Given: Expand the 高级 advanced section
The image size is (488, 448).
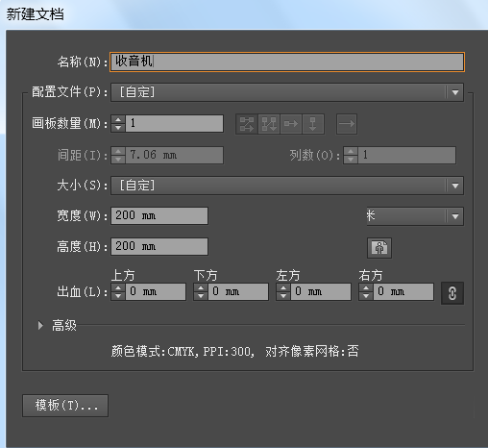Looking at the screenshot, I should point(40,325).
